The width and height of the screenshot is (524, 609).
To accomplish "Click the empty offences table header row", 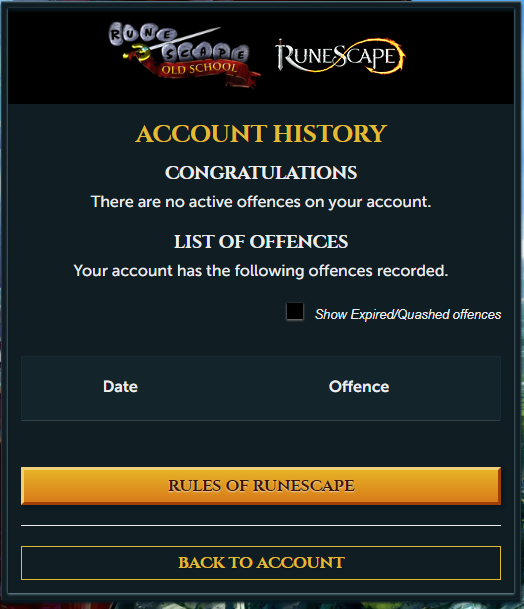I will (x=261, y=388).
